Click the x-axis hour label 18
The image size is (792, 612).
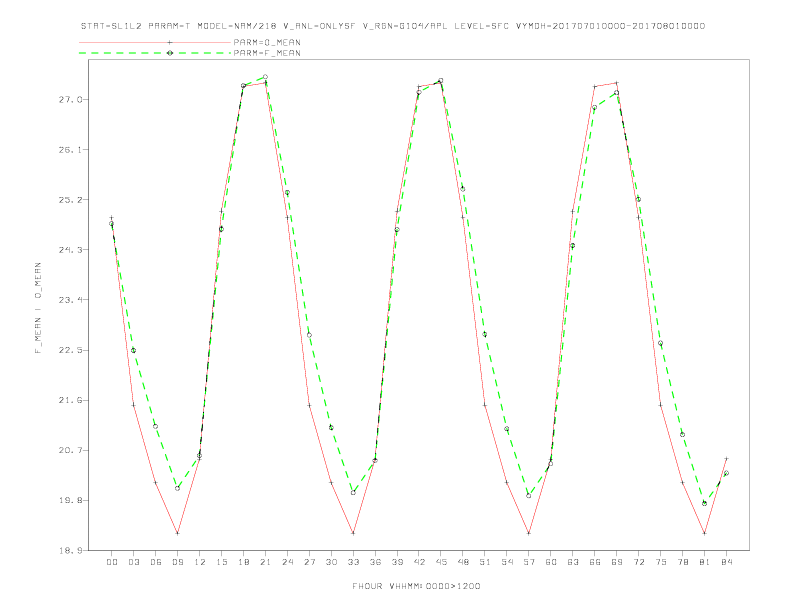click(243, 562)
